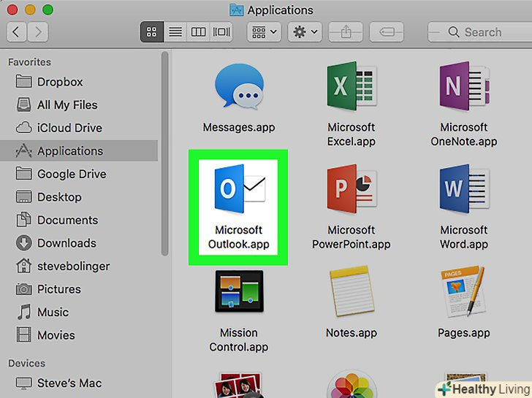Switch to icon view mode
This screenshot has width=532, height=398.
(x=152, y=32)
